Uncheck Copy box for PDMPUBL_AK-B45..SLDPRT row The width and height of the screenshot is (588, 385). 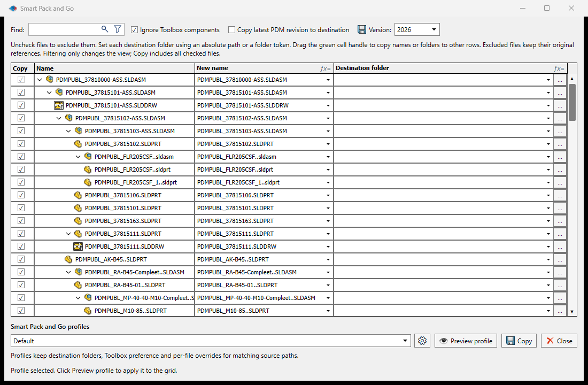click(21, 259)
